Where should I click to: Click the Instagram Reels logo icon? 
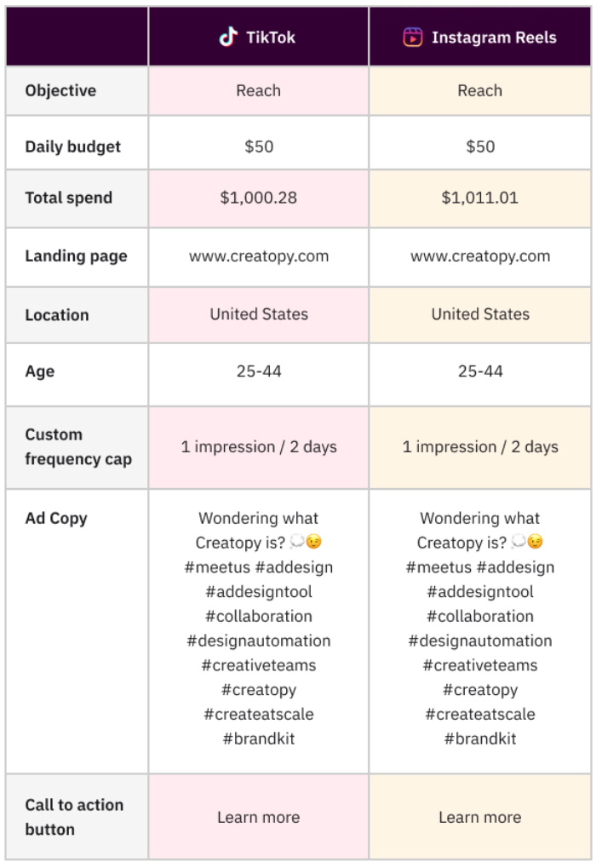tap(413, 37)
